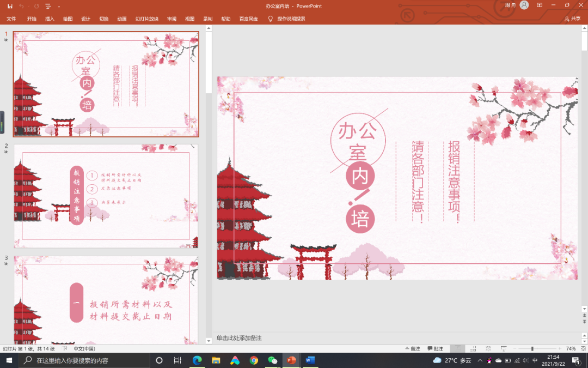The image size is (588, 368).
Task: Switch to Reading view in status bar
Action: pos(487,348)
